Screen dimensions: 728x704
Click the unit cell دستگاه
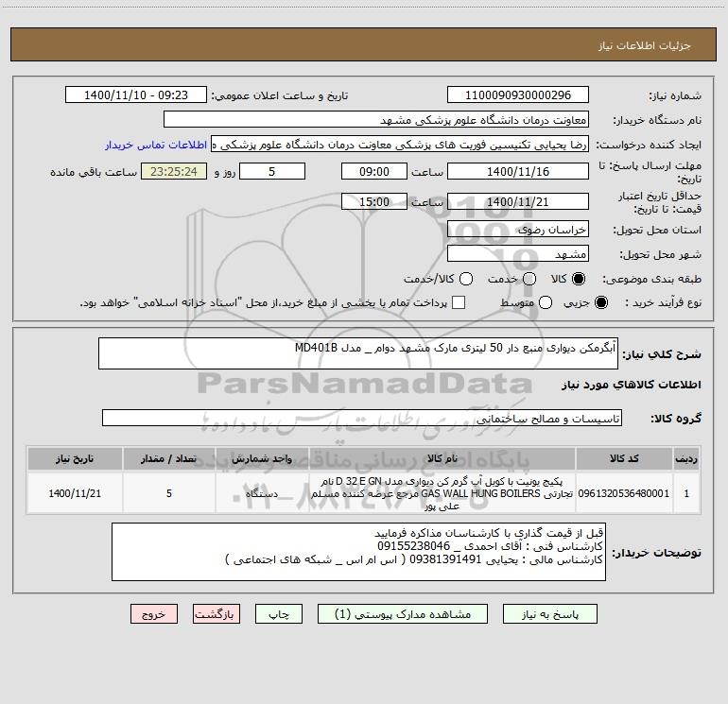coord(262,493)
